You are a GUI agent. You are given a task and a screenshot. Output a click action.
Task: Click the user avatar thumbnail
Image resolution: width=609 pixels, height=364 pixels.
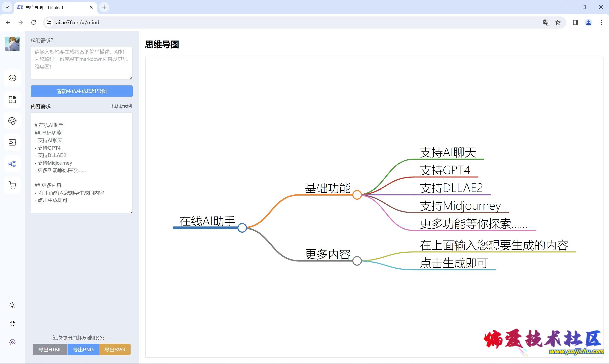[12, 44]
